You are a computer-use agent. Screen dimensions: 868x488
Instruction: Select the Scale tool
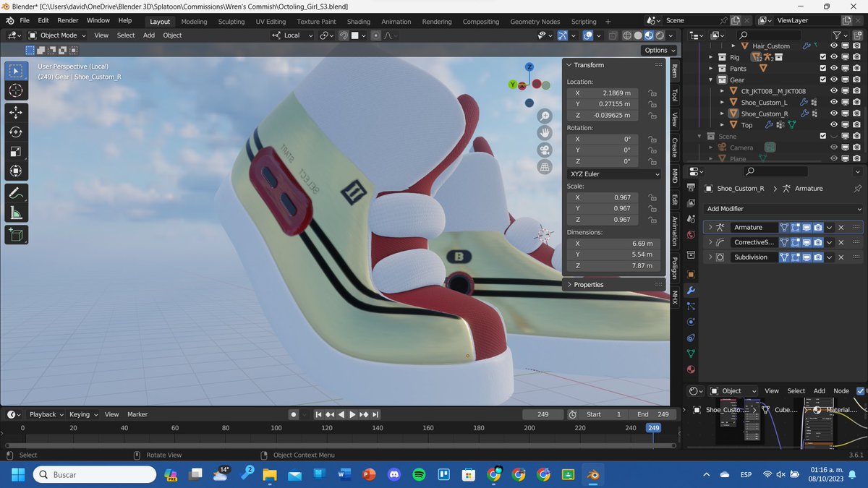click(17, 152)
